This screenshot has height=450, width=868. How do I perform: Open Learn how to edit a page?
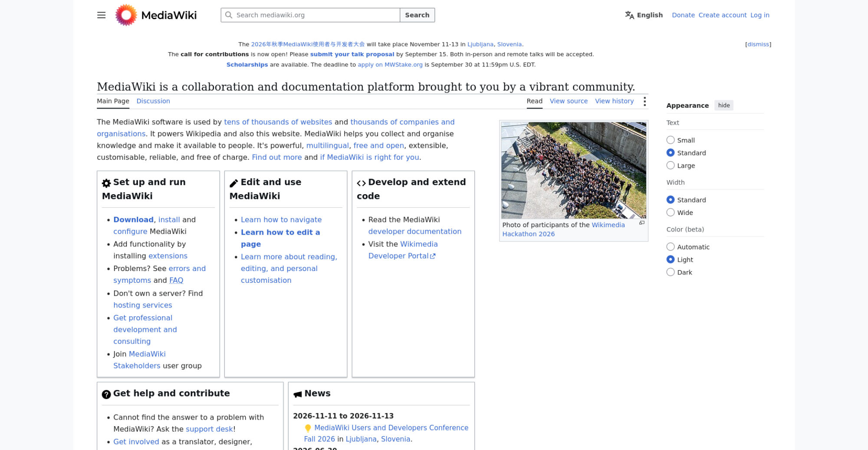click(x=280, y=238)
